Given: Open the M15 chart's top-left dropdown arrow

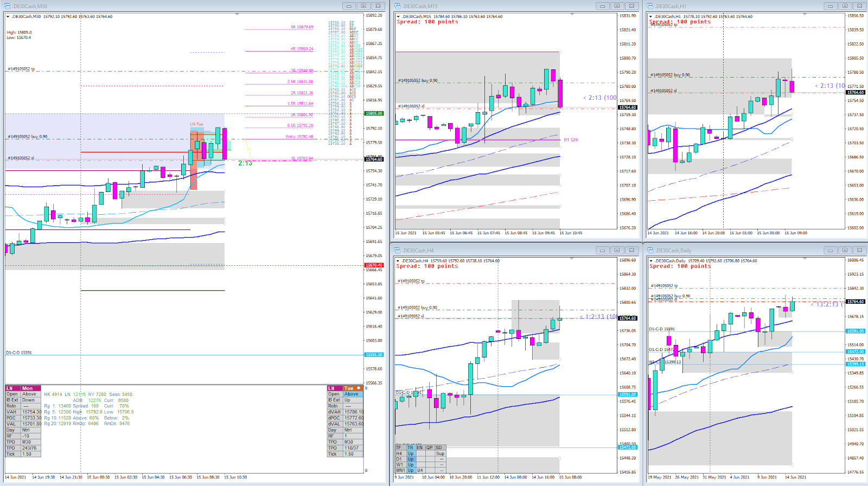Looking at the screenshot, I should point(398,17).
